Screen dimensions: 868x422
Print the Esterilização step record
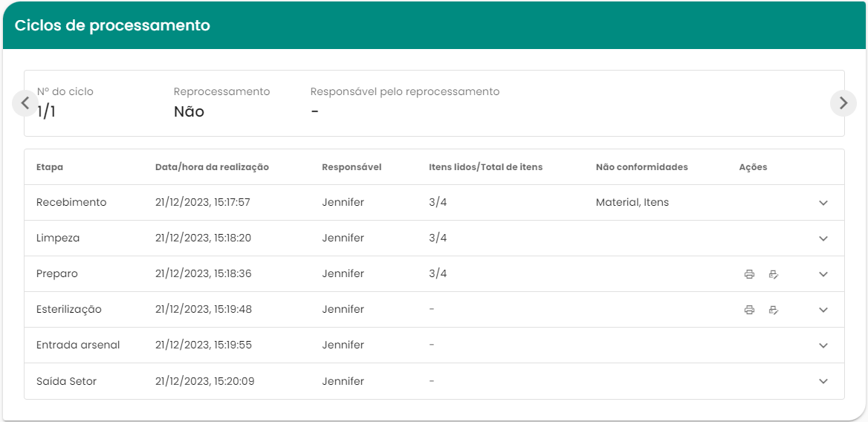click(x=749, y=310)
